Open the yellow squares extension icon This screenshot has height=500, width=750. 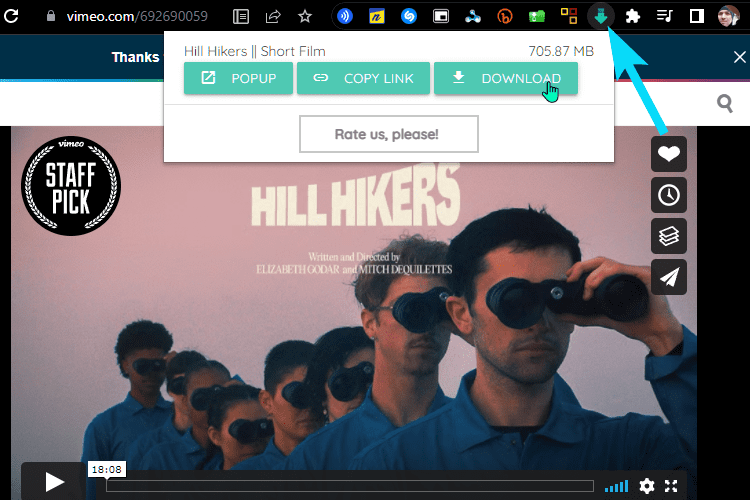(569, 16)
